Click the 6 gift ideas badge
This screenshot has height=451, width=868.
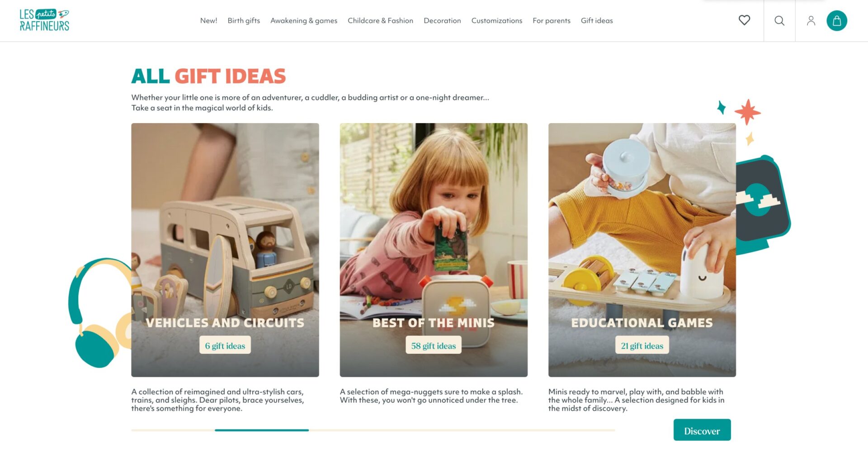point(225,346)
